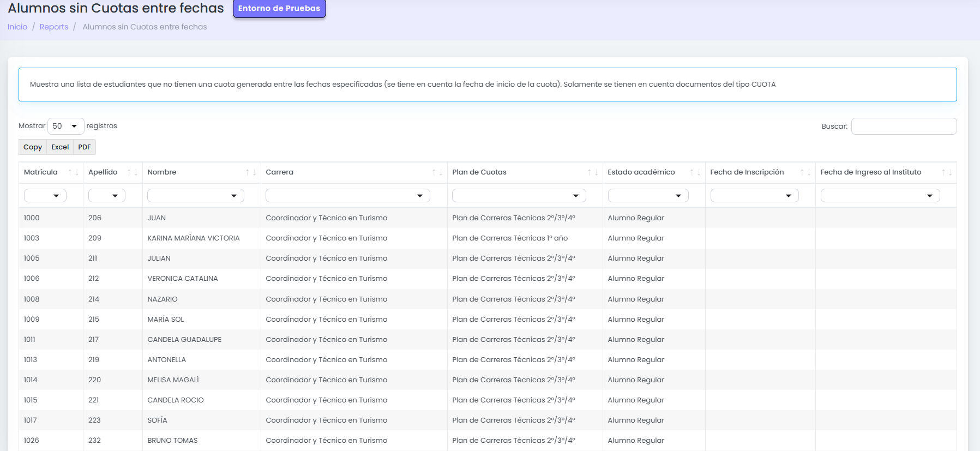
Task: Click the name JULIAN in the table
Action: coord(159,258)
